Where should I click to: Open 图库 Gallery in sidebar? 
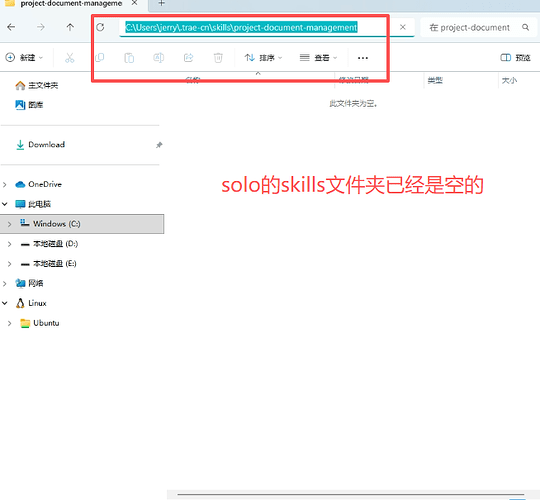[x=29, y=105]
